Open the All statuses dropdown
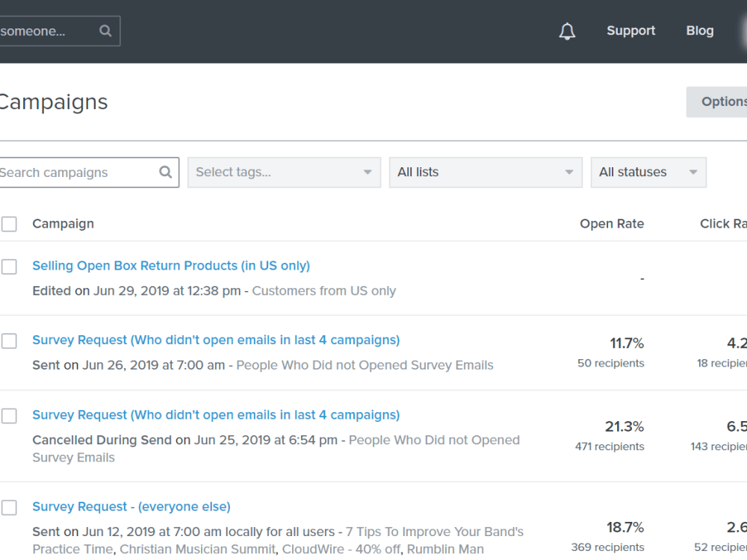Screen dimensions: 747x560 pyautogui.click(x=648, y=172)
